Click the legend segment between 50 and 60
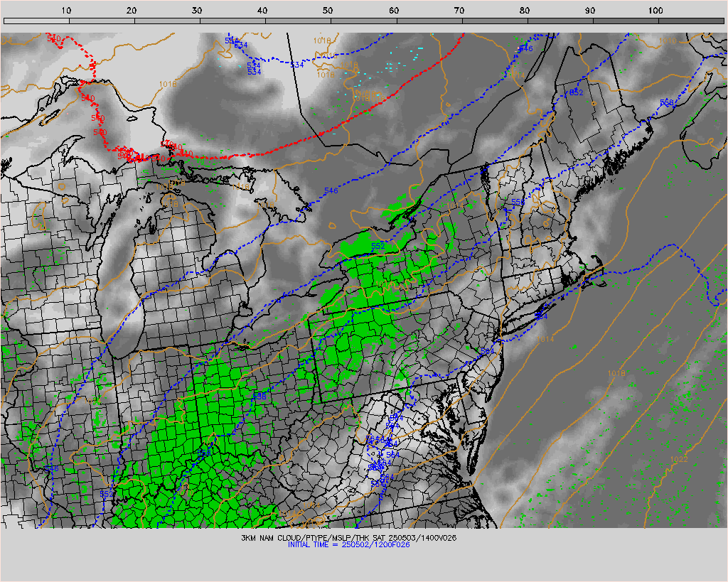The height and width of the screenshot is (582, 728). [364, 21]
